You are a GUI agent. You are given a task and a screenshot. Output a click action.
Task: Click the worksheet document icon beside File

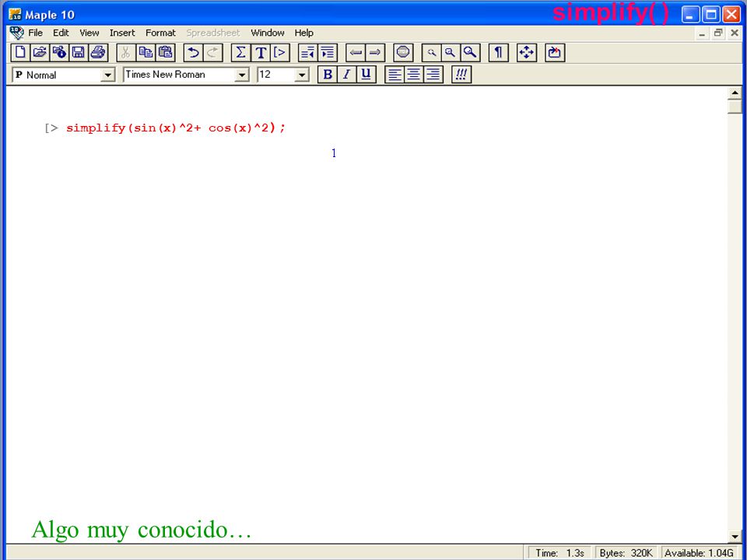(x=16, y=33)
